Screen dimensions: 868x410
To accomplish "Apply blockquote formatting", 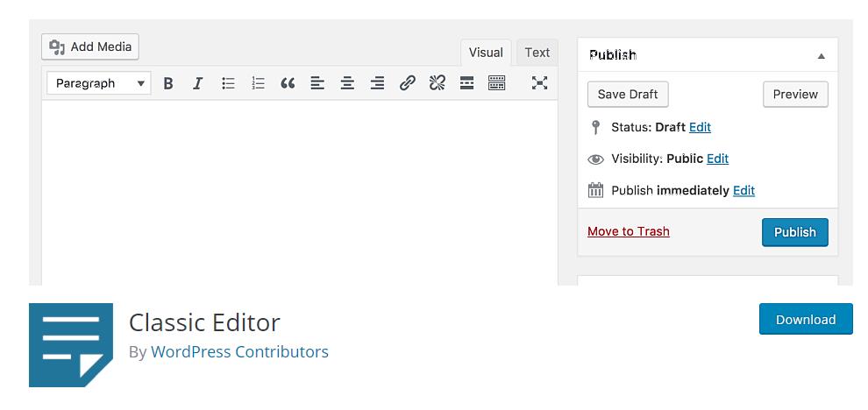I will [288, 83].
